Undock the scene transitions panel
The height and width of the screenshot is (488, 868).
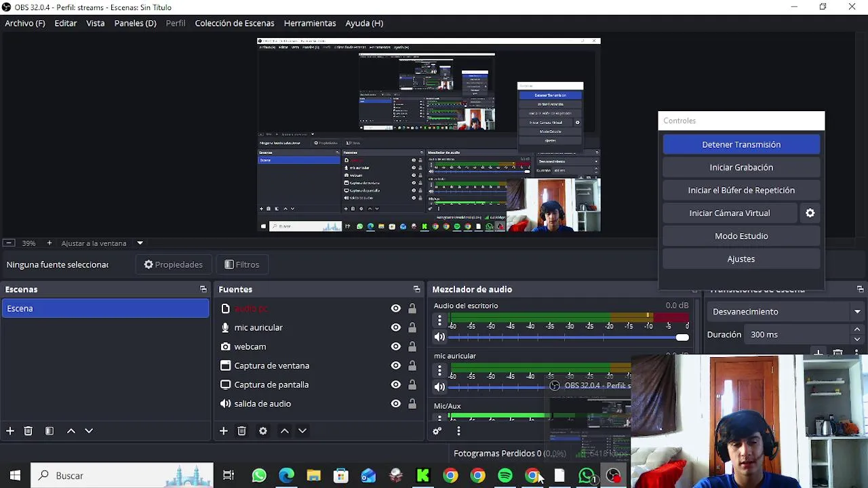pos(860,289)
